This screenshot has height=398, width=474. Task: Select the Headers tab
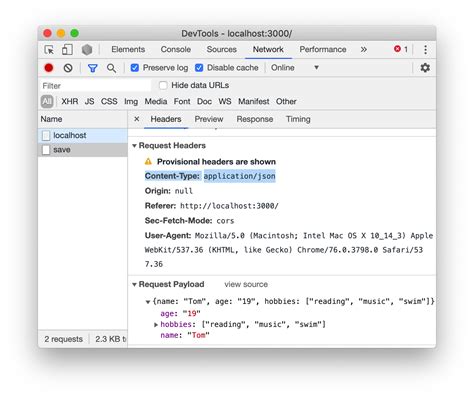tap(166, 119)
